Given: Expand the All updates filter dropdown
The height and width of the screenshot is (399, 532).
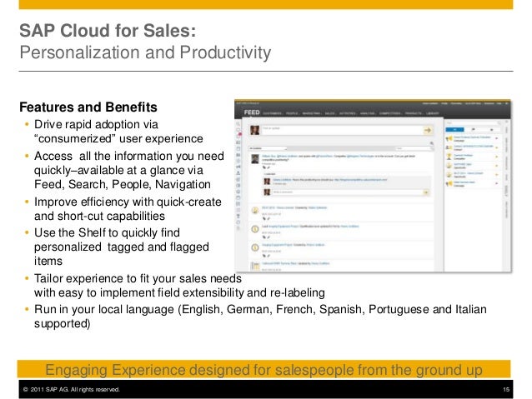Looking at the screenshot, I should (x=268, y=148).
